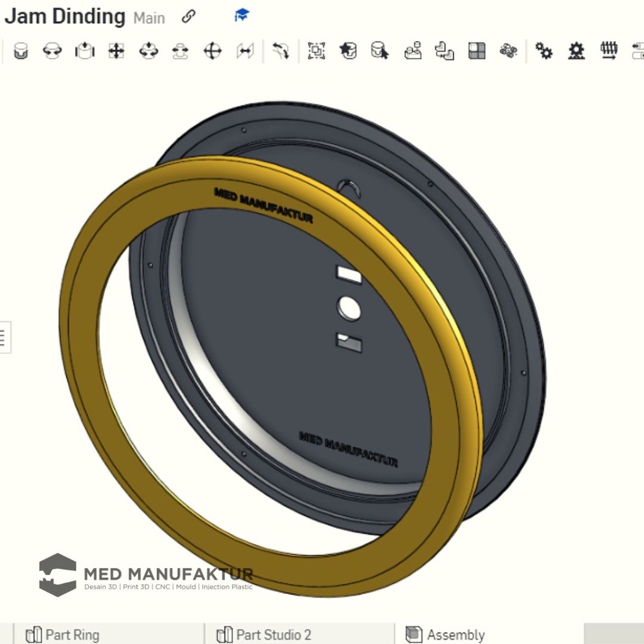The width and height of the screenshot is (644, 644).
Task: Click the starred cylinder toolbar icon
Action: (348, 52)
